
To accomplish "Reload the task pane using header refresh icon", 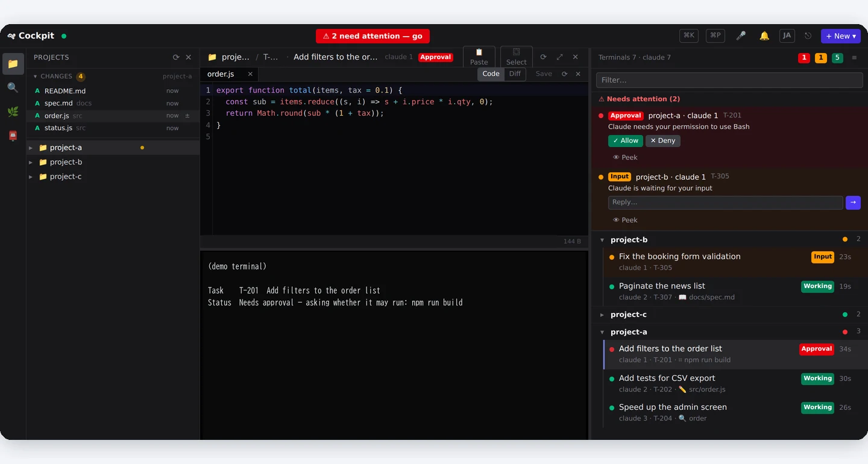I will coord(543,57).
